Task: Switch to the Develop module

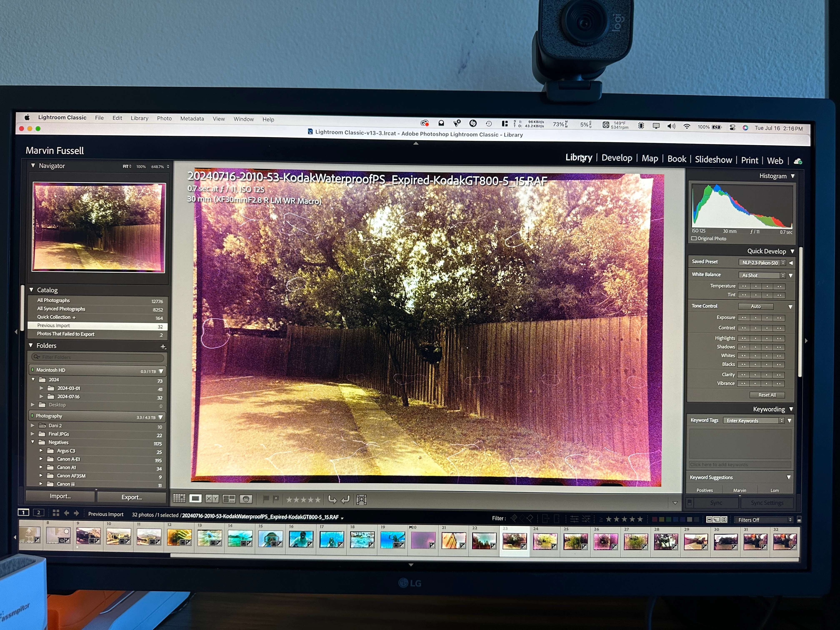Action: coord(617,158)
